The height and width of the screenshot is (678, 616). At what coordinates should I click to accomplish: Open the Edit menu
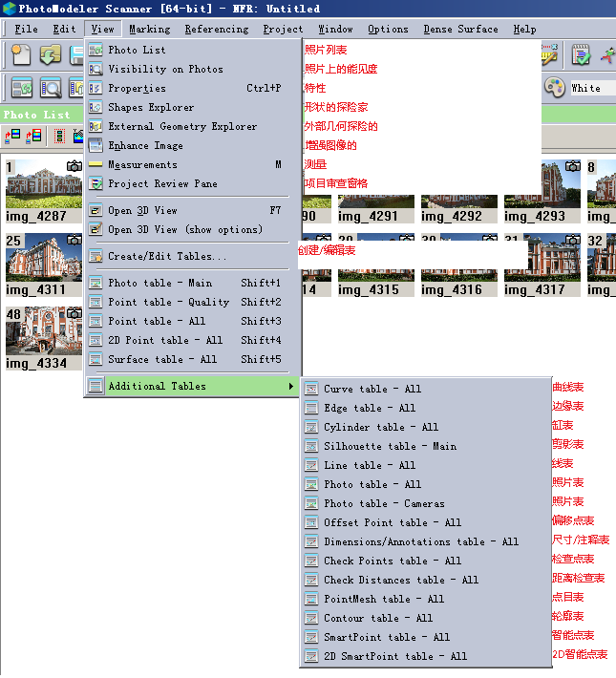(64, 29)
